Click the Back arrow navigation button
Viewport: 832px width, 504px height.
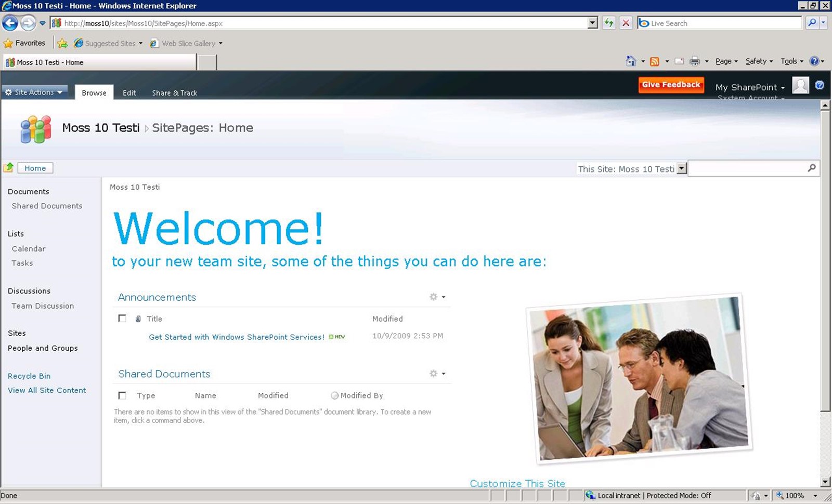click(x=10, y=23)
